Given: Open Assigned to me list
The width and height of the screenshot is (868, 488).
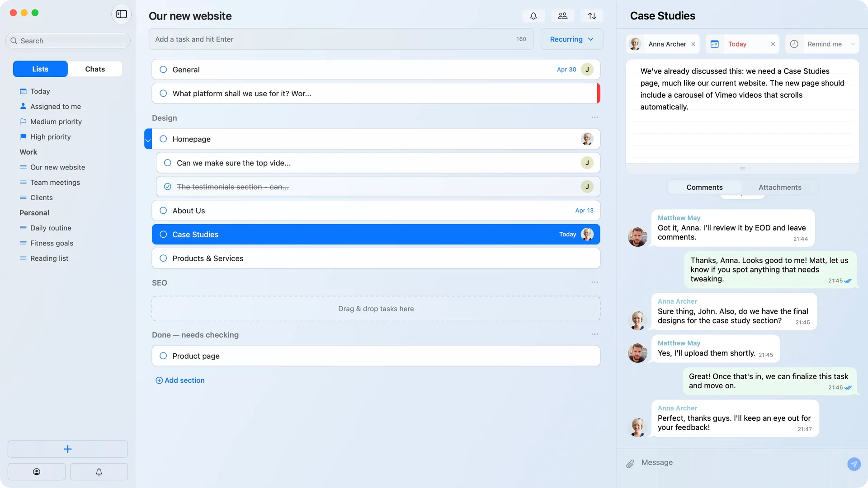Looking at the screenshot, I should [x=56, y=107].
